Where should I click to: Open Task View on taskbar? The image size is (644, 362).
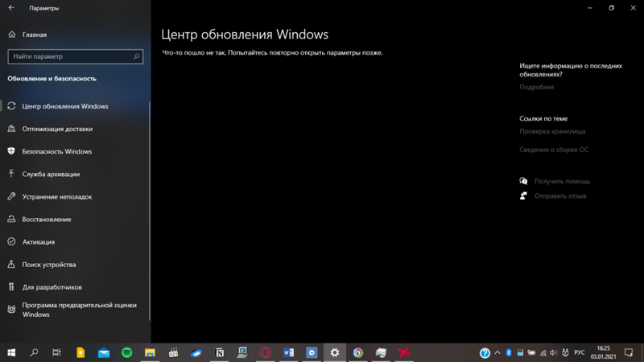pyautogui.click(x=56, y=352)
